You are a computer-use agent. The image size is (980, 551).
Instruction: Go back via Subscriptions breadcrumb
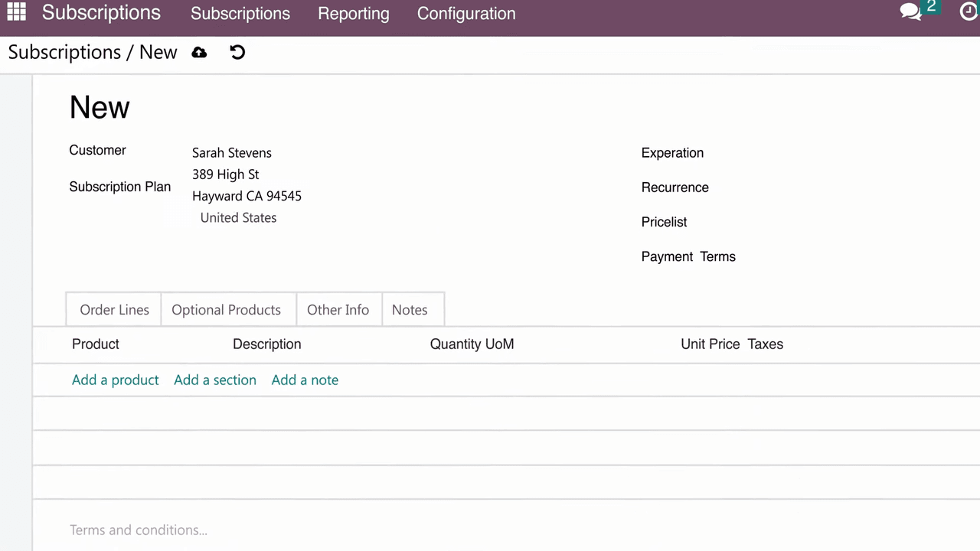pyautogui.click(x=64, y=53)
